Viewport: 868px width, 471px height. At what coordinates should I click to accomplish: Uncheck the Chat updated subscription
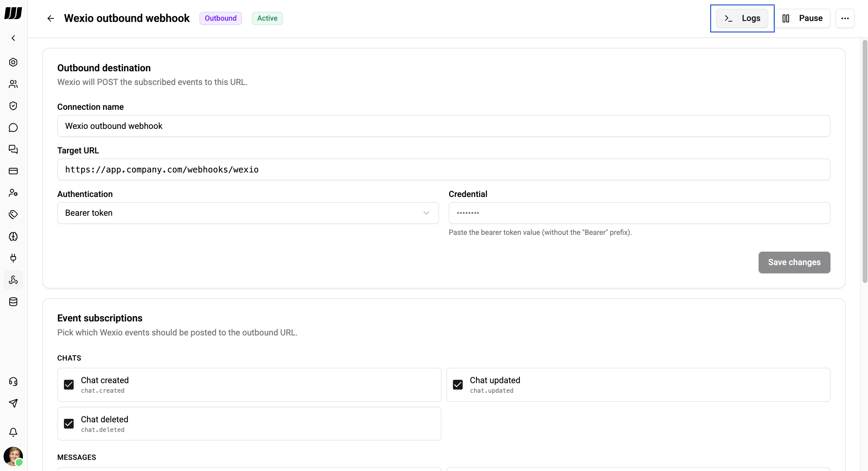(458, 384)
